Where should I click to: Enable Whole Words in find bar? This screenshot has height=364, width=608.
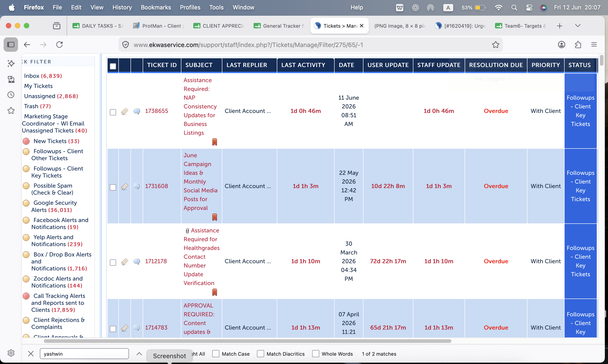coord(316,354)
